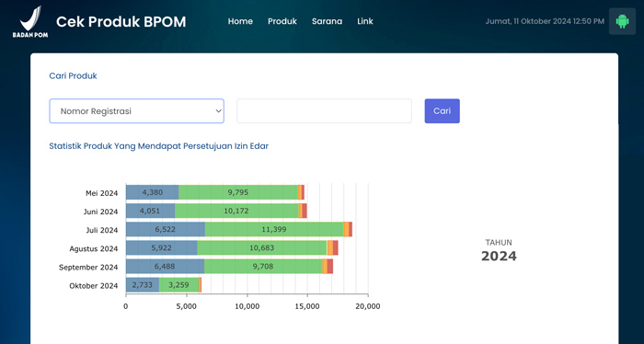Click the Juli 2024 axis label
The height and width of the screenshot is (344, 644).
point(102,230)
